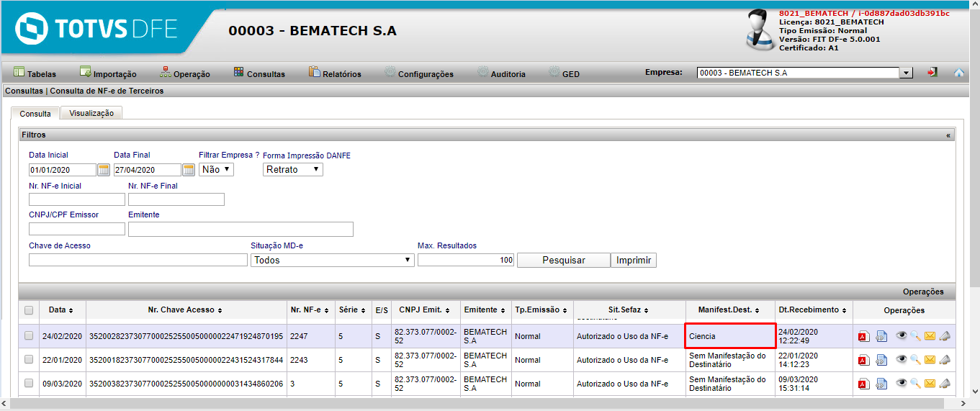Check the row dated 24/02/2020

point(29,335)
